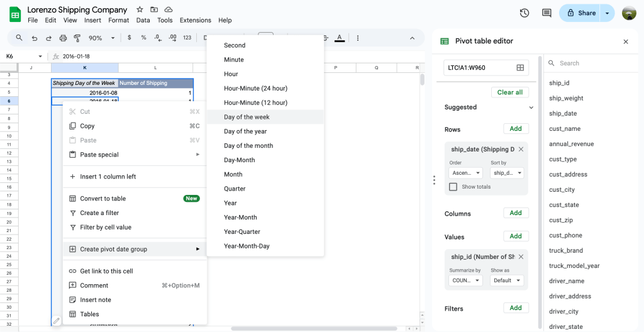This screenshot has width=644, height=332.
Task: Expand the Suggested section
Action: [x=531, y=108]
